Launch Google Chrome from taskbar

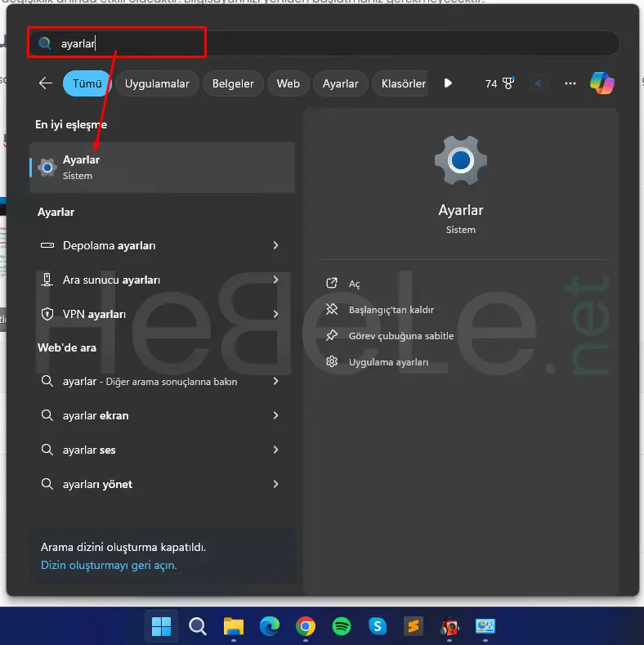coord(306,626)
